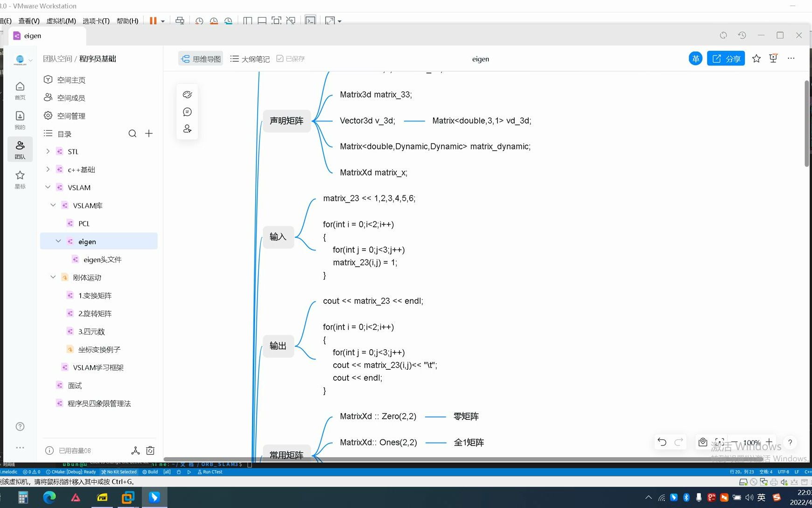This screenshot has width=812, height=508.
Task: Click the taskbar volume speaker icon
Action: [x=749, y=497]
